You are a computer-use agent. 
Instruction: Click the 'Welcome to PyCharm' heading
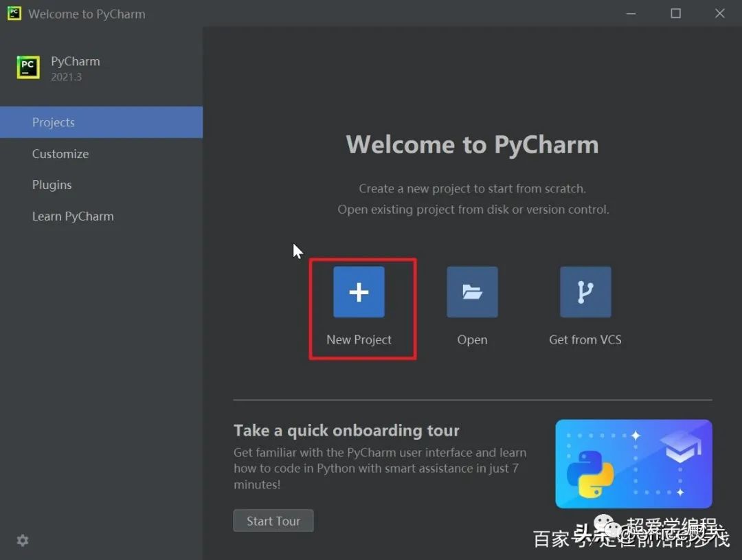tap(472, 145)
